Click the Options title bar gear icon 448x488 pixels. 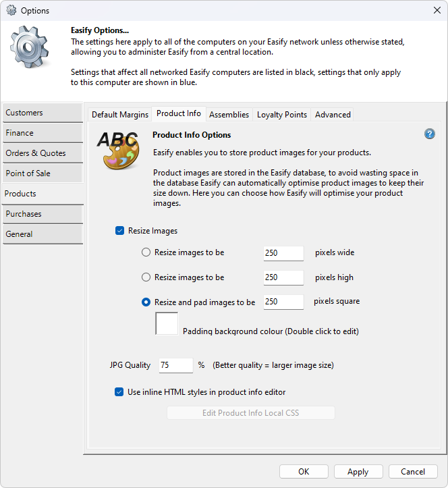point(11,10)
